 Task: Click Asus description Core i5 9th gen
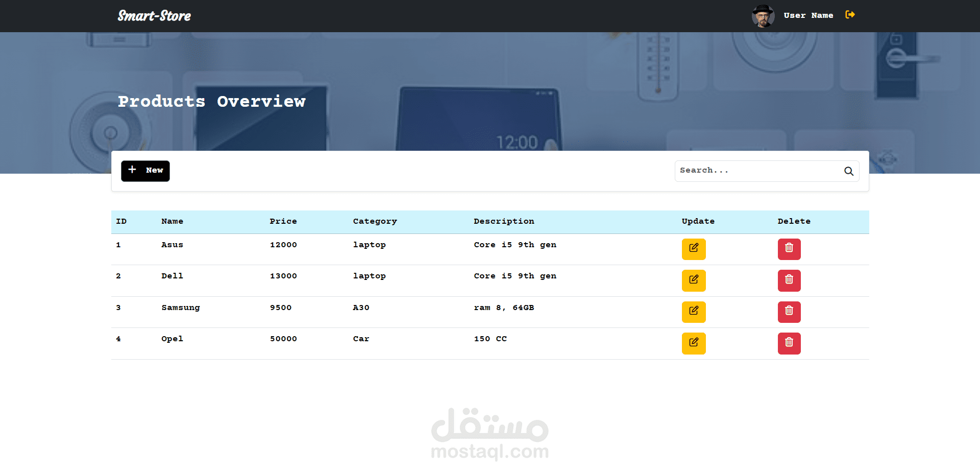click(x=515, y=245)
